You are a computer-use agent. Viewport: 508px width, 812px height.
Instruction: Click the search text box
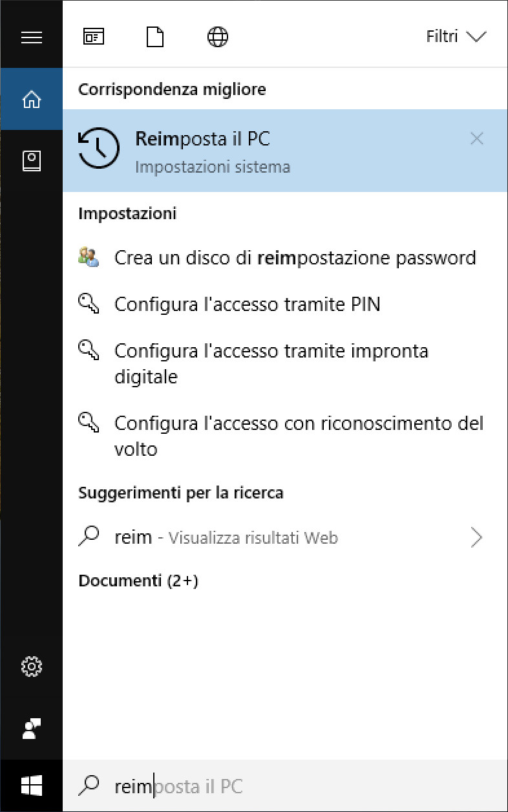284,786
